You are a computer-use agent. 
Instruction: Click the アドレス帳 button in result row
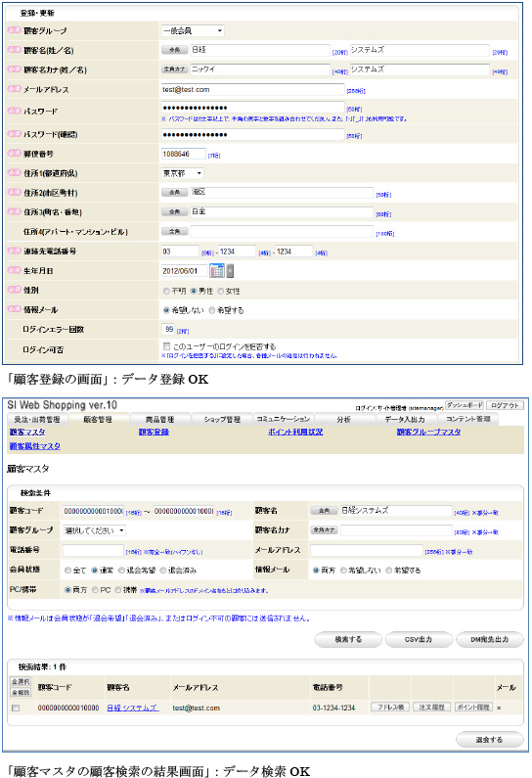(391, 707)
